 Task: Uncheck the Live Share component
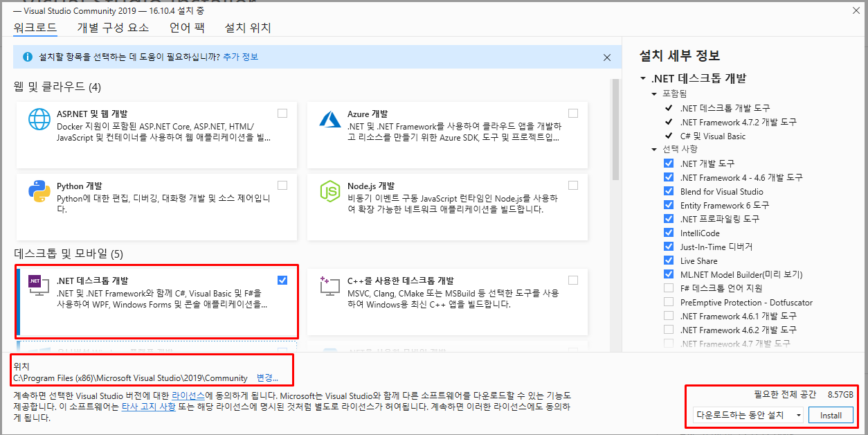click(669, 260)
